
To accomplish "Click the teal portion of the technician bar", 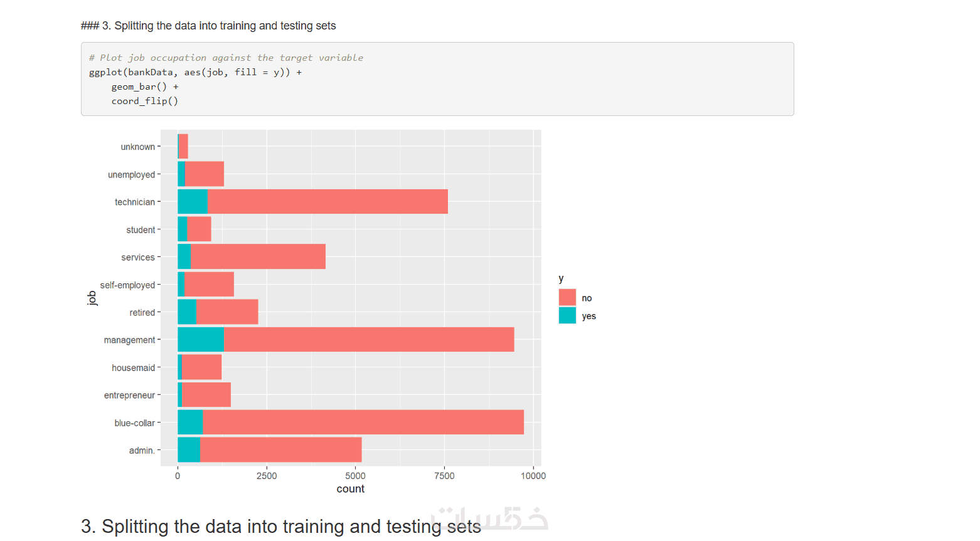I will tap(193, 201).
